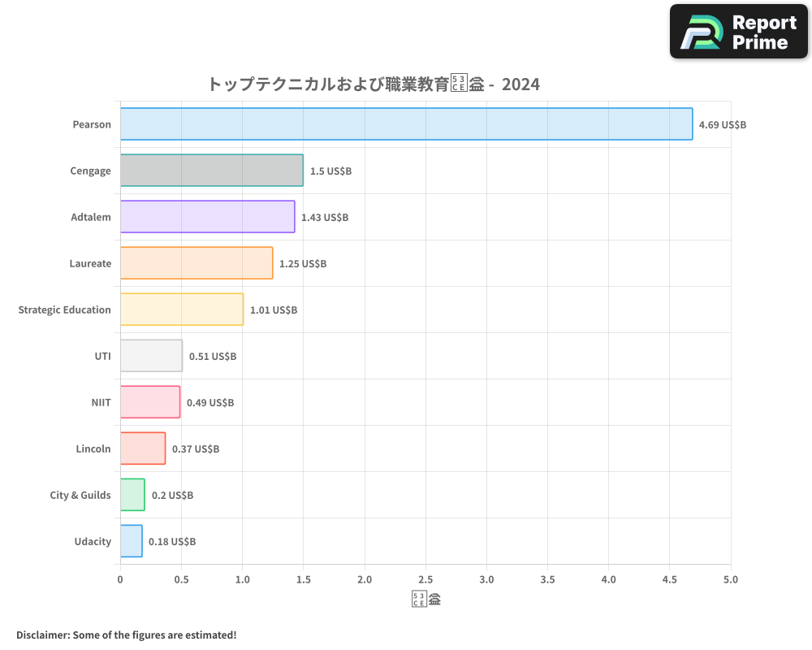This screenshot has width=812, height=650.
Task: Click the 1.5 US$B value label
Action: tap(330, 171)
